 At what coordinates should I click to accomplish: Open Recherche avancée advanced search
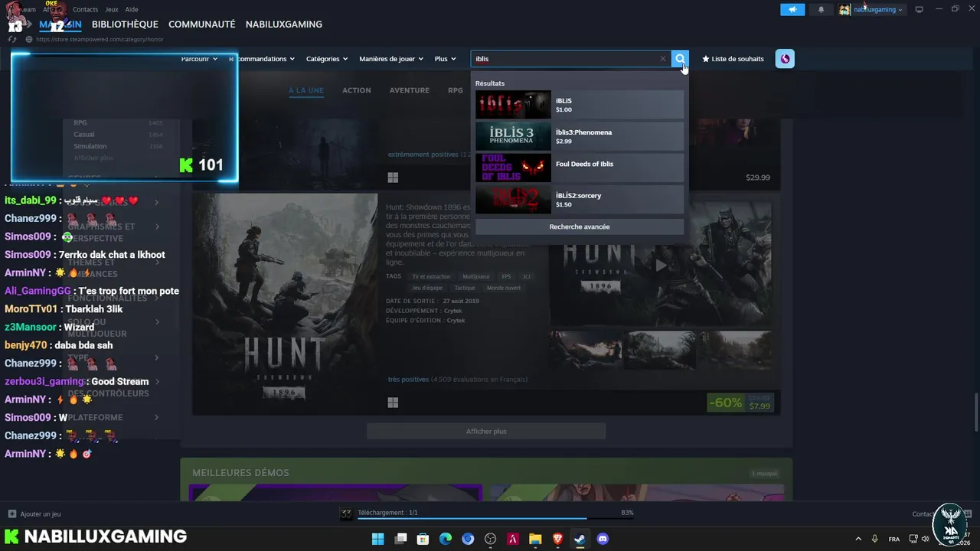point(579,227)
